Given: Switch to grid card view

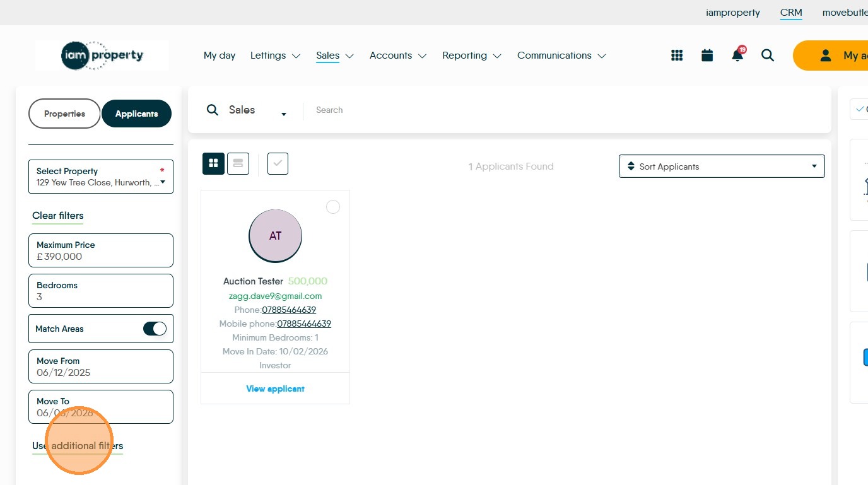Looking at the screenshot, I should click(x=213, y=164).
